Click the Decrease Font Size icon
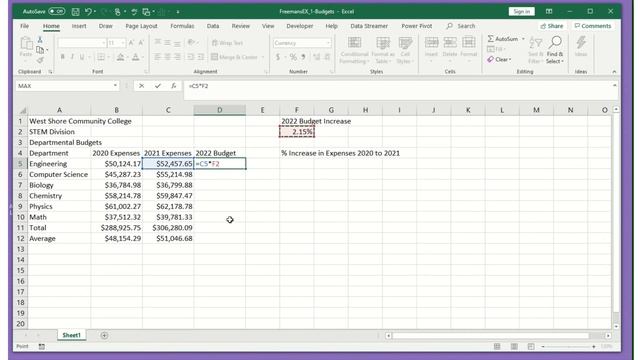The height and width of the screenshot is (360, 640). (141, 43)
